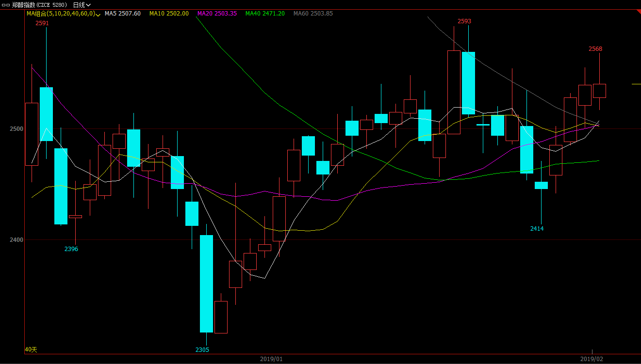The image size is (641, 364).
Task: Click the 郑醇指数 (CZCE 5280) contract title
Action: (x=39, y=5)
